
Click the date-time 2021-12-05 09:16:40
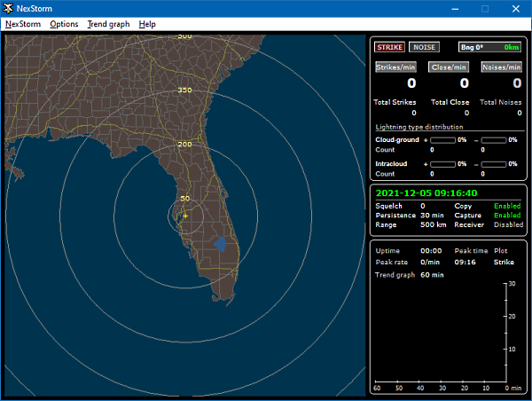coord(426,193)
